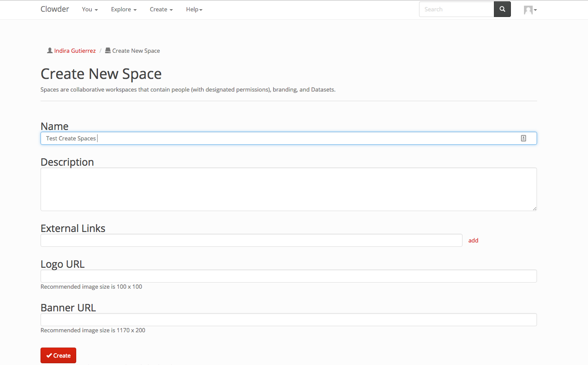
Task: Click the Banner URL input field
Action: [288, 320]
